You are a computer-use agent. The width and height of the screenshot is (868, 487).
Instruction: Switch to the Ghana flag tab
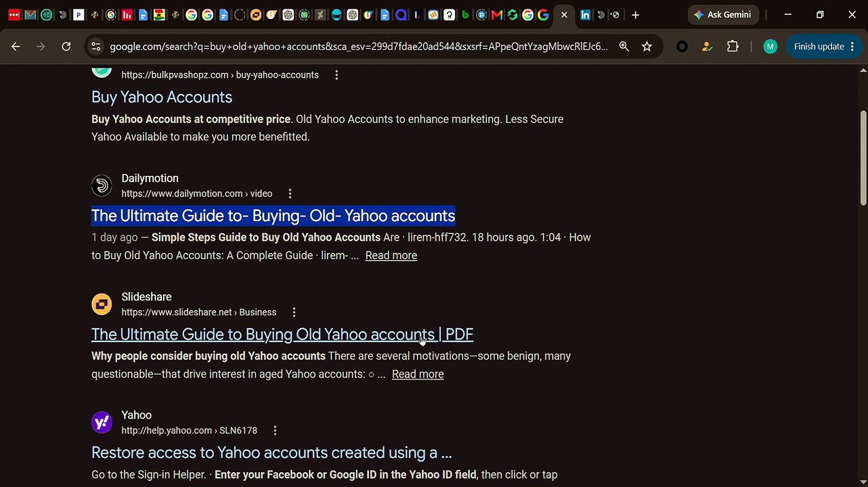click(159, 15)
